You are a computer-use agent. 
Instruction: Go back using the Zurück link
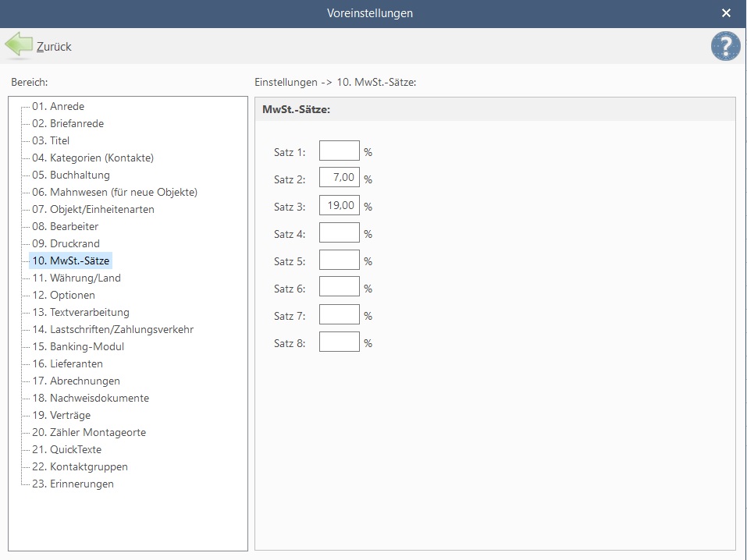[54, 47]
